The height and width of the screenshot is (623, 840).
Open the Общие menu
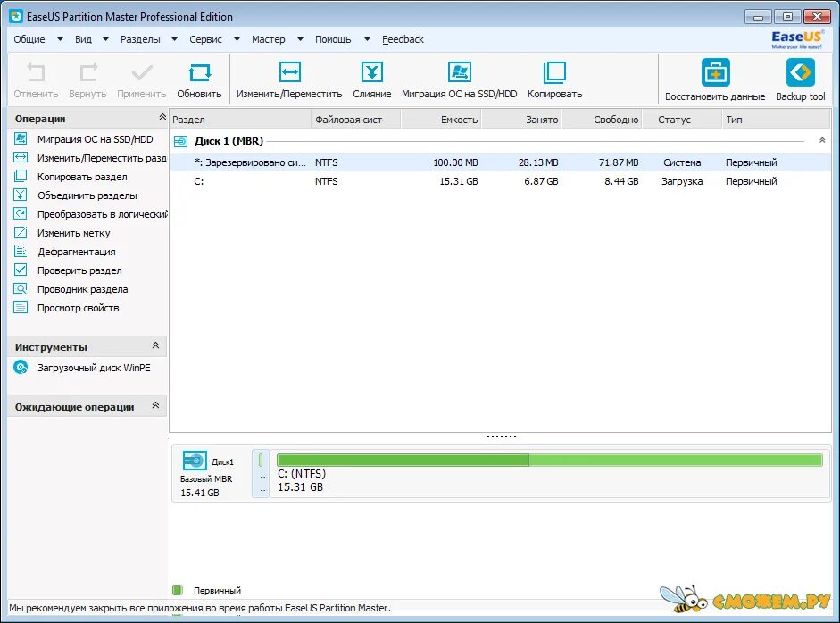click(29, 39)
